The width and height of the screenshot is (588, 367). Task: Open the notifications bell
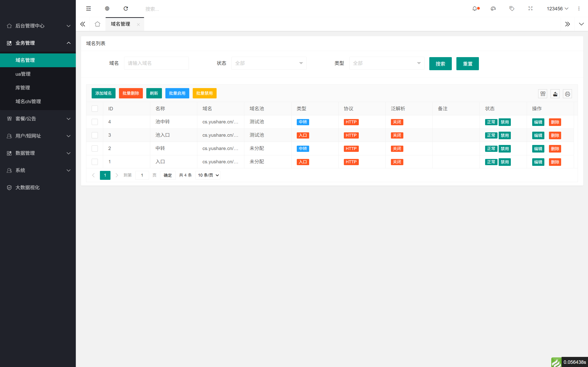475,8
